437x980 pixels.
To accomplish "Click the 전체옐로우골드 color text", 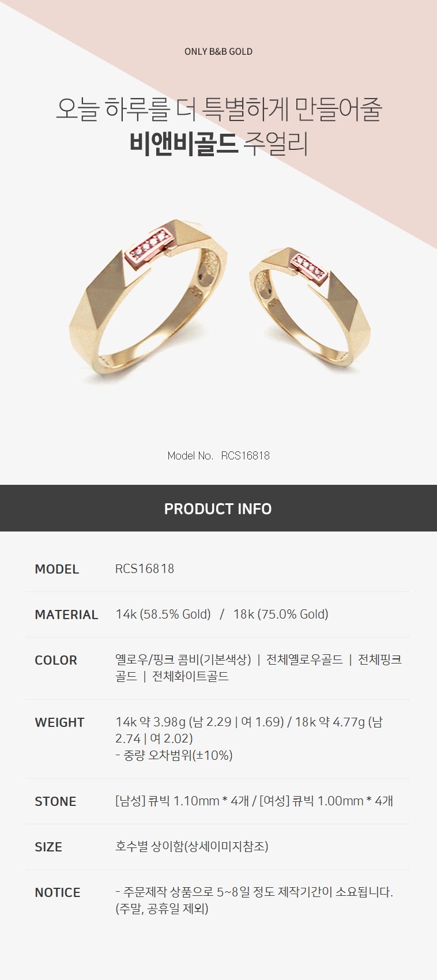I will [x=304, y=659].
